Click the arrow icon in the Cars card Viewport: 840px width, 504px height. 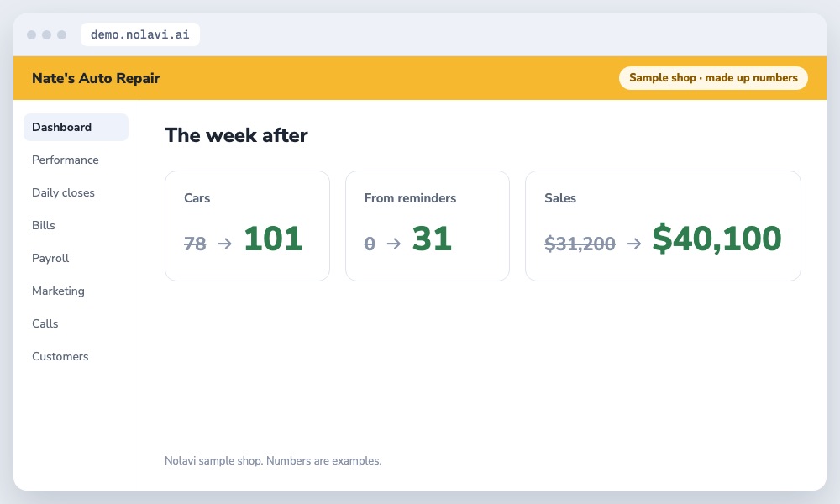coord(225,244)
